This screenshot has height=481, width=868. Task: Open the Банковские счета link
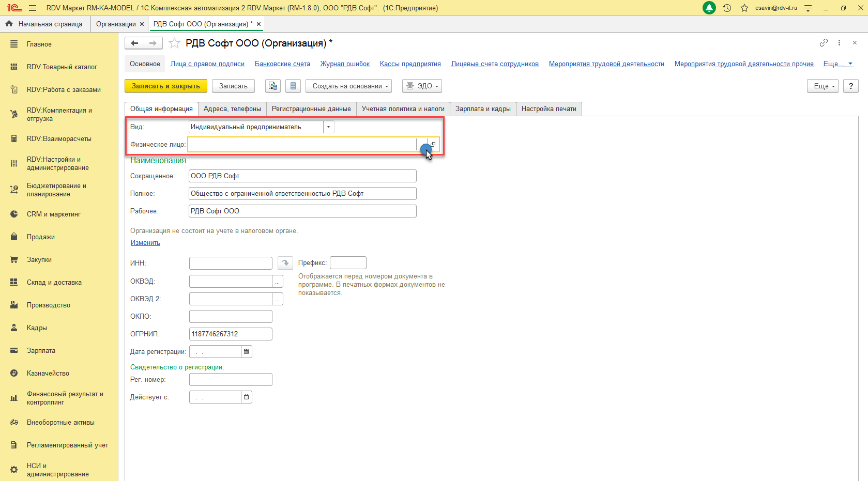tap(282, 64)
